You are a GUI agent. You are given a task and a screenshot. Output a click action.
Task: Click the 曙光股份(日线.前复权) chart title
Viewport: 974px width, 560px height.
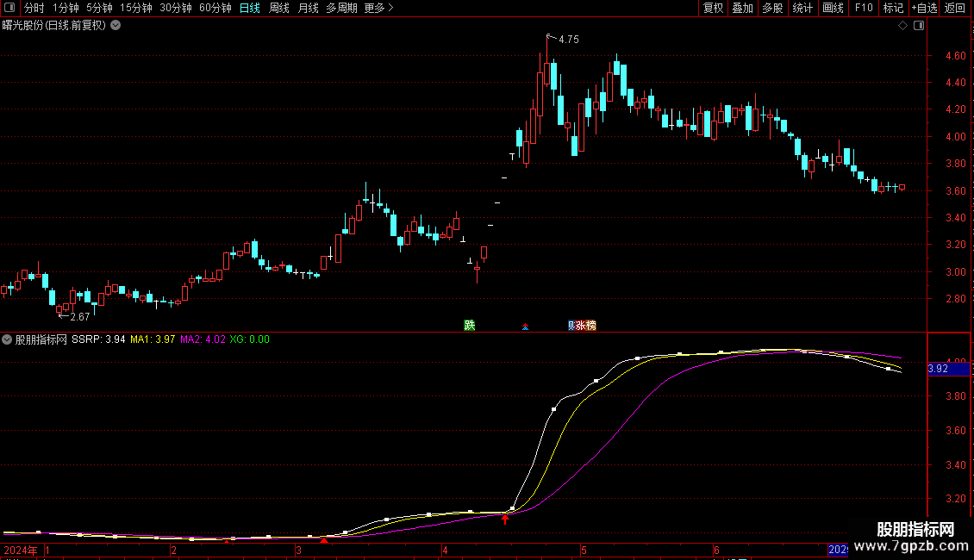tap(54, 26)
